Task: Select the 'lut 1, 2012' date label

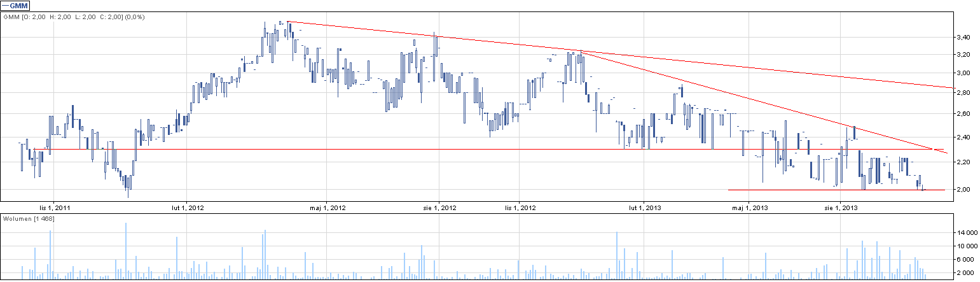Action: tap(188, 208)
